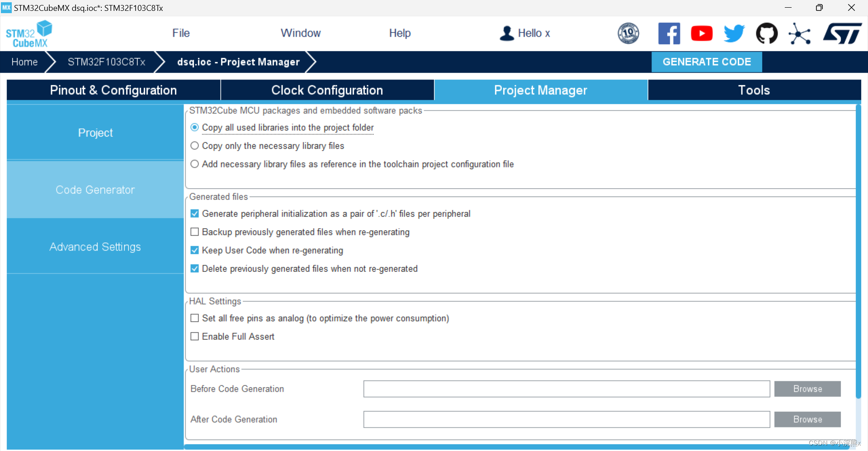Click the GENERATE CODE button
The image size is (868, 451).
click(707, 62)
